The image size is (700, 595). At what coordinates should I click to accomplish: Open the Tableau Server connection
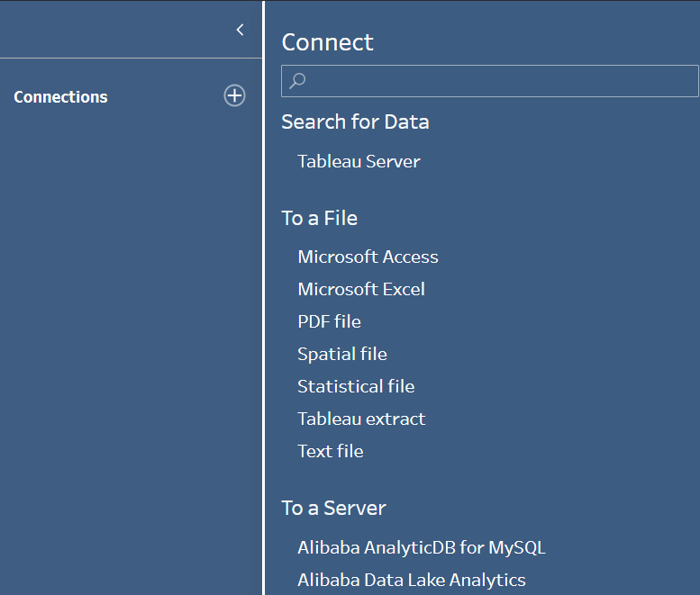pyautogui.click(x=359, y=161)
